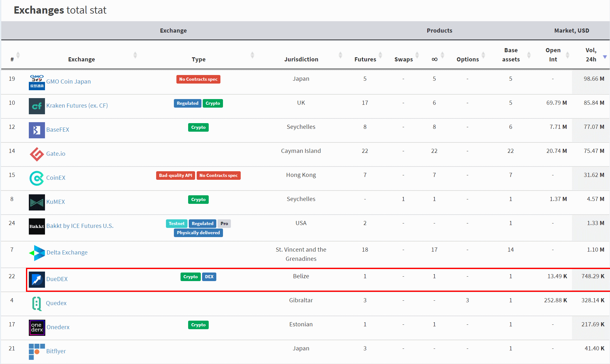Click Kraken's Regulated tag
Screen dimensions: 610x364
(187, 103)
